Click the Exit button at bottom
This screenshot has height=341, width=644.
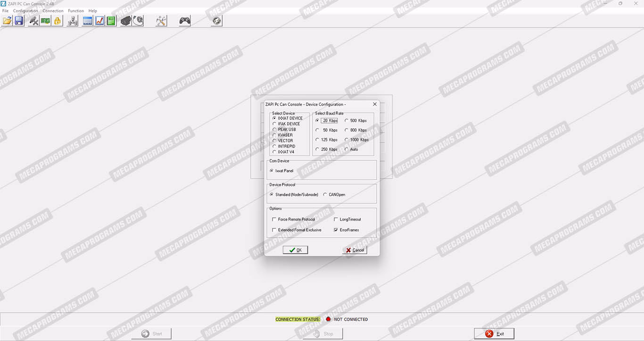[x=494, y=334]
